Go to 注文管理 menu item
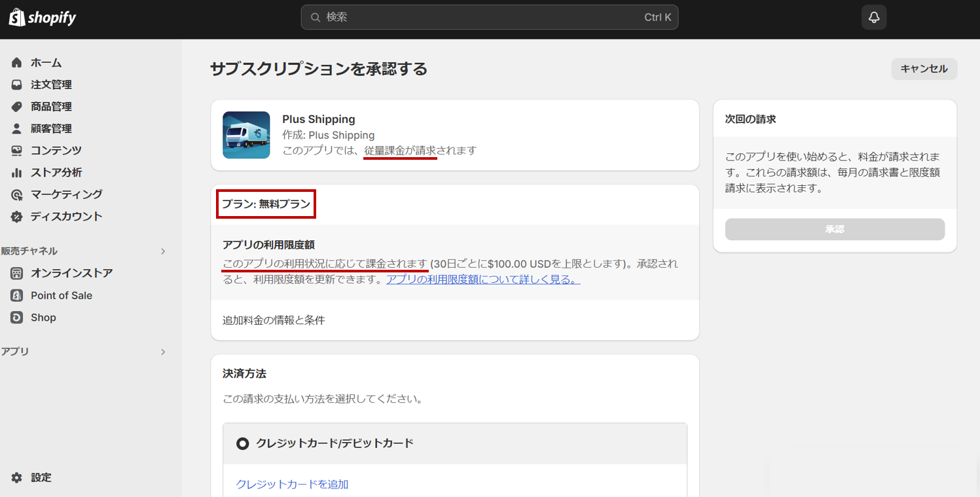980x497 pixels. pyautogui.click(x=51, y=85)
